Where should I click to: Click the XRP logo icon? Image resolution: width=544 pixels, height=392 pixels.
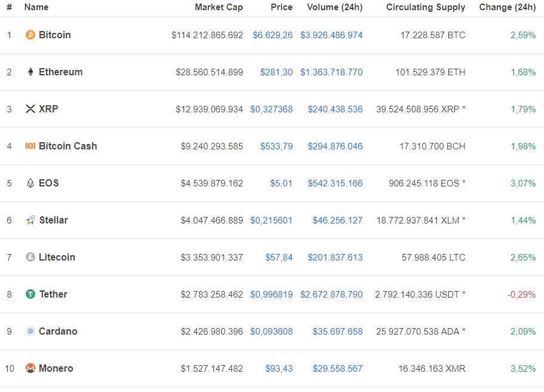[x=30, y=109]
